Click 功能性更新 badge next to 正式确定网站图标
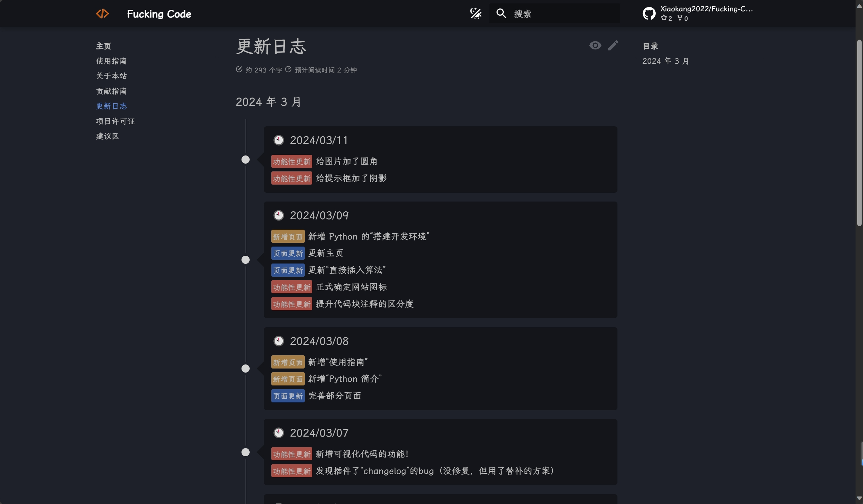The width and height of the screenshot is (863, 504). tap(291, 287)
